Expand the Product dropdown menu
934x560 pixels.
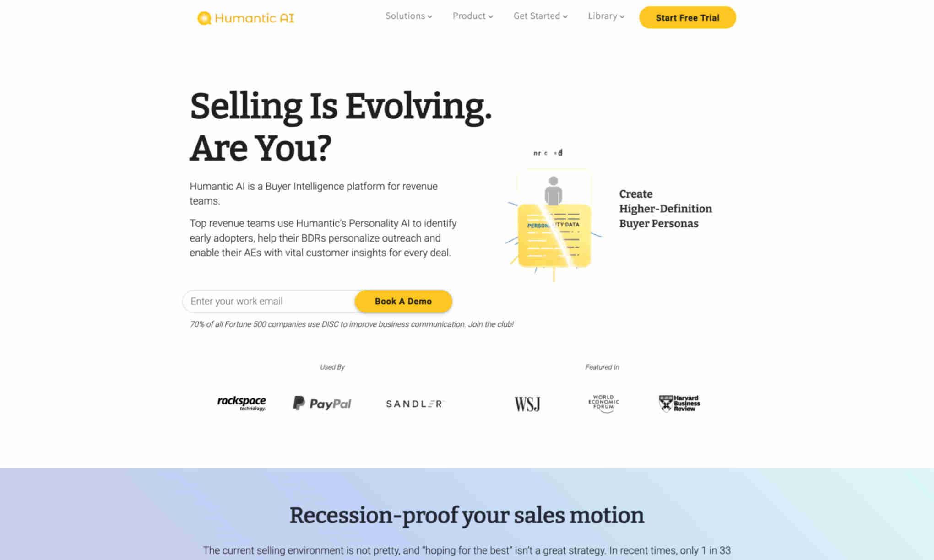pos(472,16)
